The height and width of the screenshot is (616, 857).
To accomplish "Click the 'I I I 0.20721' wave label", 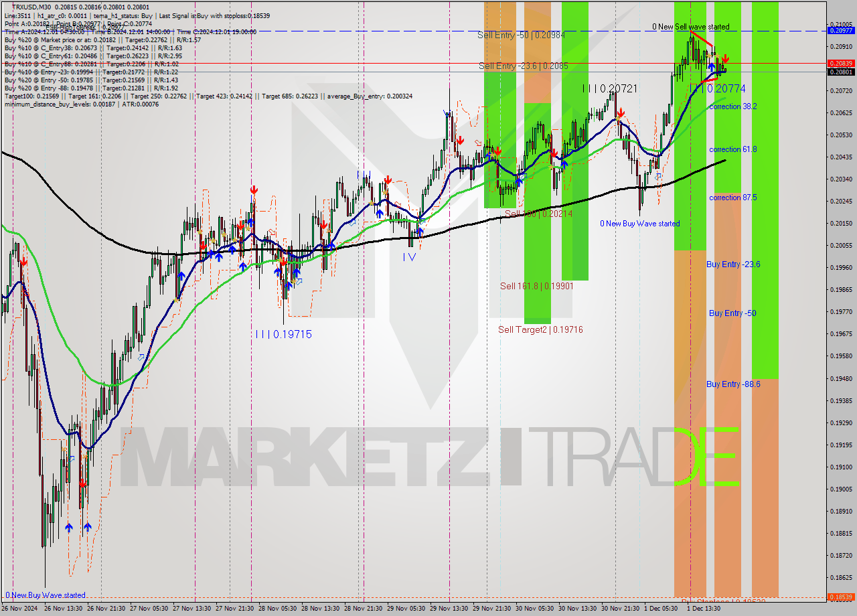I will point(609,88).
